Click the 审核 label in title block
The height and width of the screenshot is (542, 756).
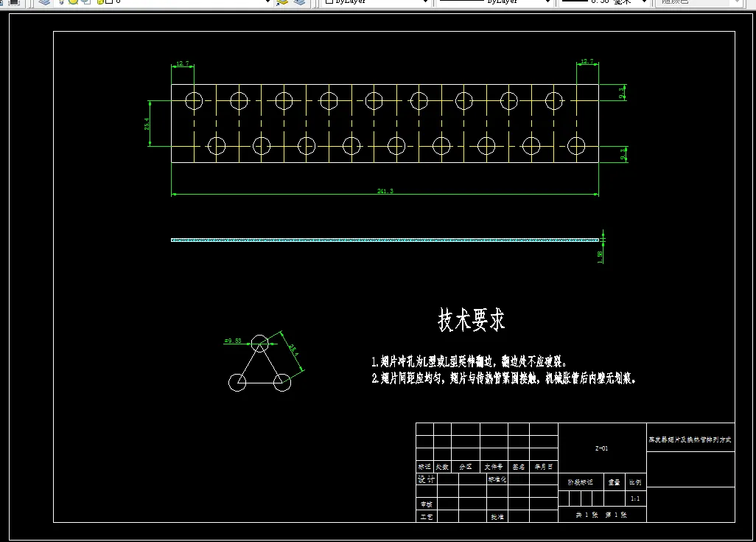point(426,504)
